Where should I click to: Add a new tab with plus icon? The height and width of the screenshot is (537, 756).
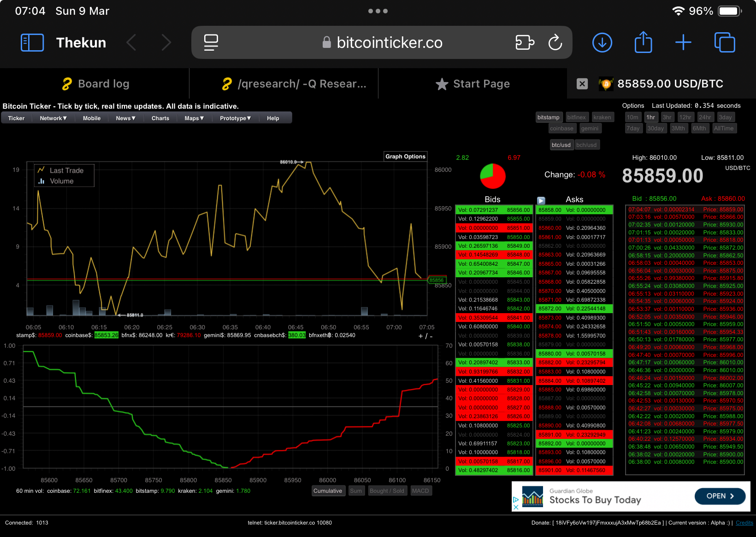[683, 42]
